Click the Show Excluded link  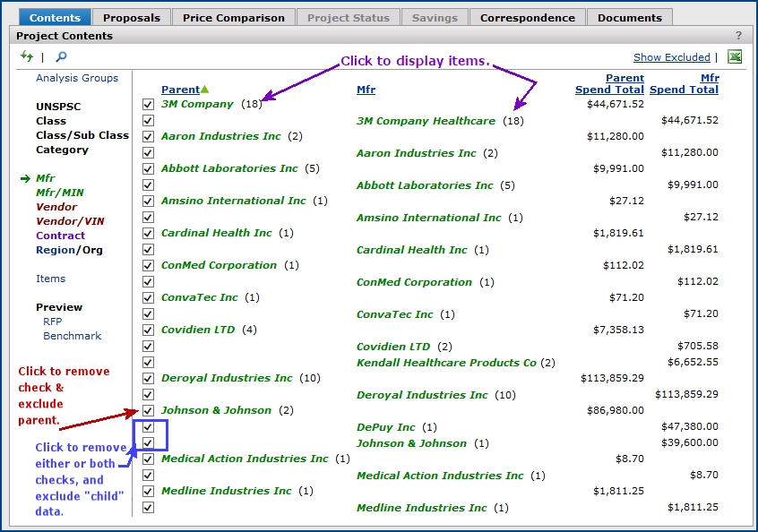click(x=671, y=57)
